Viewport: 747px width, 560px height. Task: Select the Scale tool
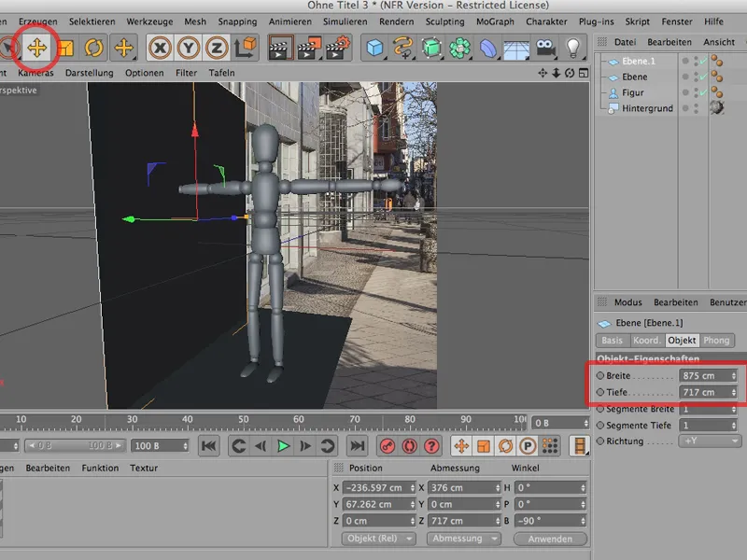(x=65, y=48)
